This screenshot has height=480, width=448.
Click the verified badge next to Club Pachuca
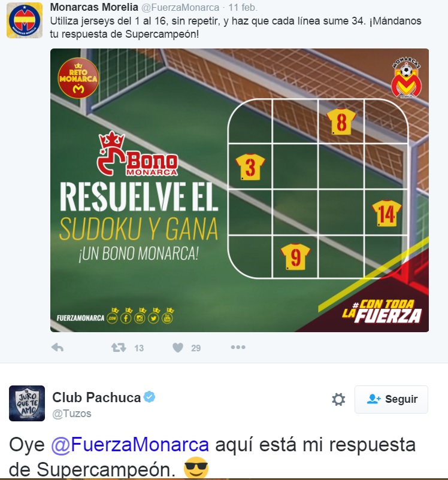[150, 397]
